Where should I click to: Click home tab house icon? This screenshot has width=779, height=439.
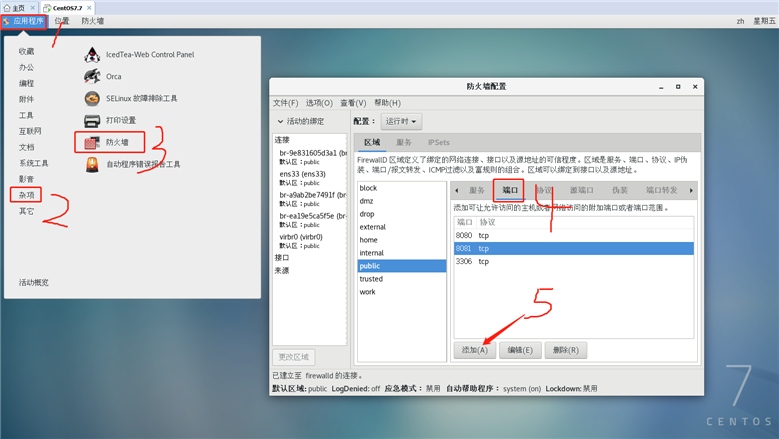coord(7,8)
